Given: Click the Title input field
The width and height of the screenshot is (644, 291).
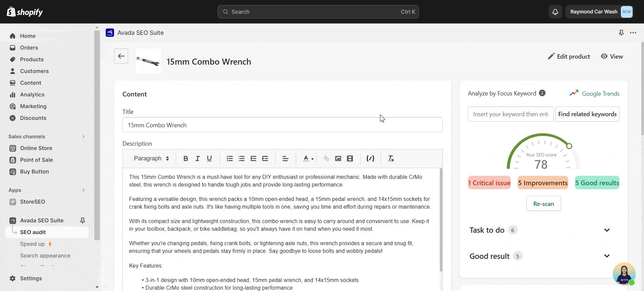Looking at the screenshot, I should click(x=282, y=125).
